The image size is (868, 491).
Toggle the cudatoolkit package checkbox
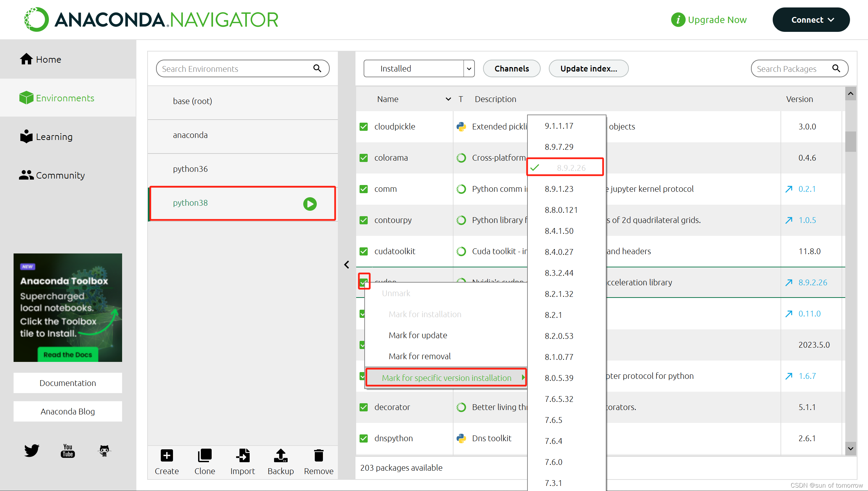364,251
